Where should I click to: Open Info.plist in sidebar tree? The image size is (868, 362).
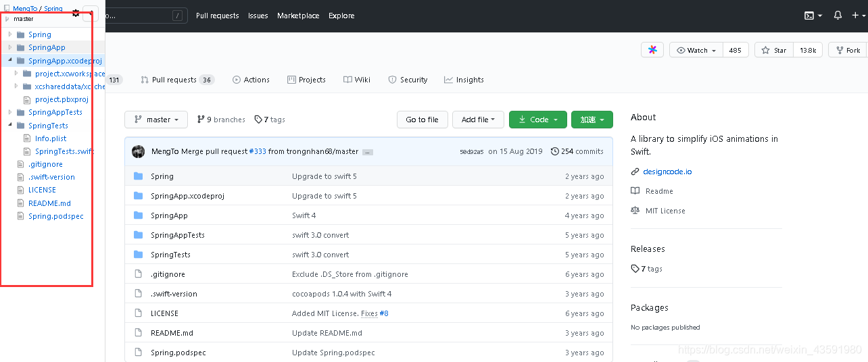pyautogui.click(x=51, y=138)
